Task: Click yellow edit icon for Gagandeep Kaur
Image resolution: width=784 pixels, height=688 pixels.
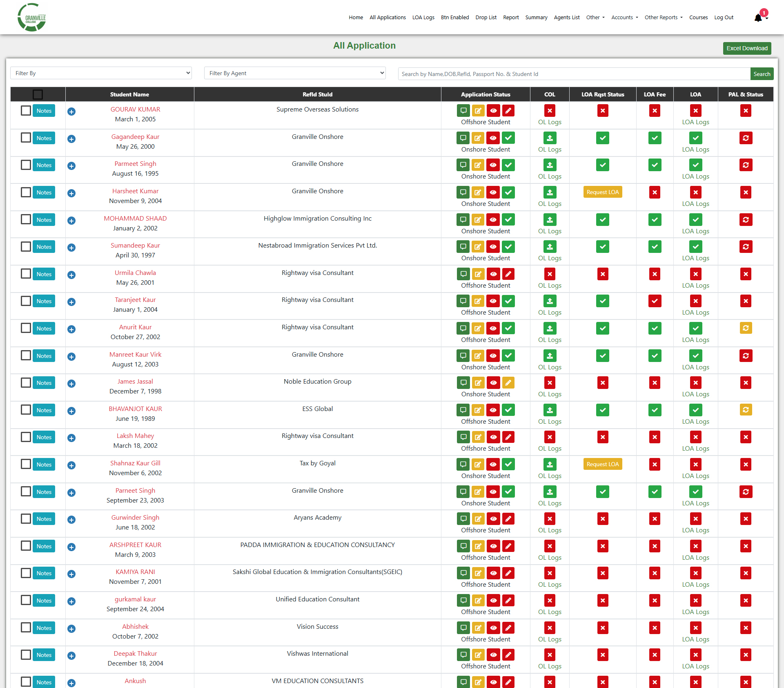Action: tap(478, 138)
